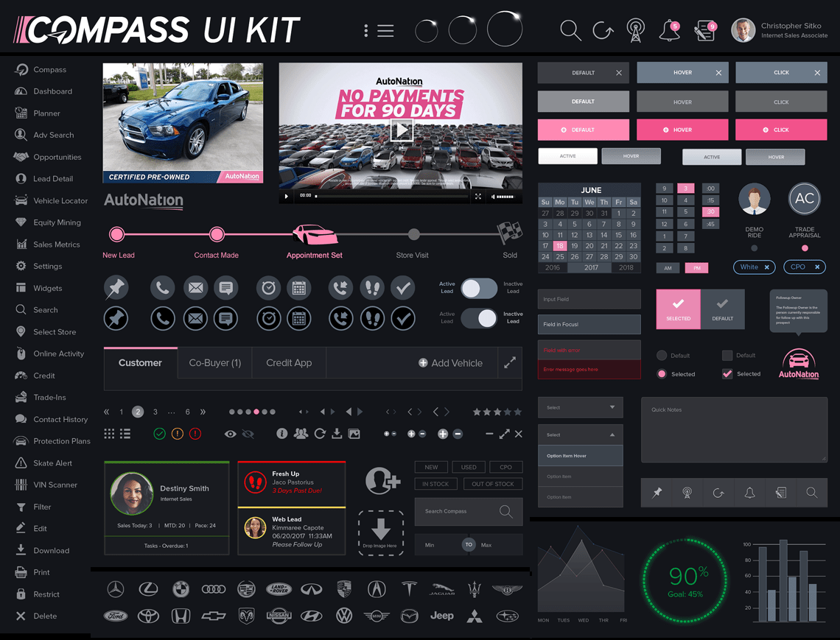Image resolution: width=840 pixels, height=640 pixels.
Task: Click the pink DEFAULT plus button
Action: click(584, 130)
